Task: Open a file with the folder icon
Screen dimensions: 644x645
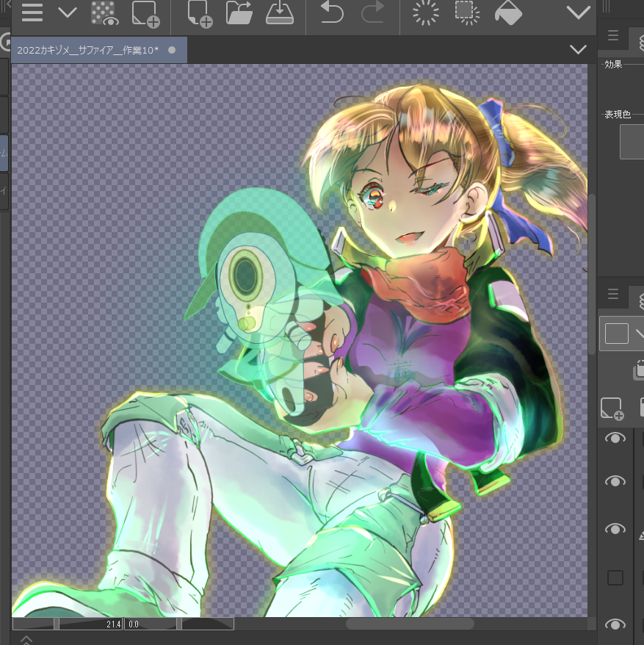Action: click(239, 13)
